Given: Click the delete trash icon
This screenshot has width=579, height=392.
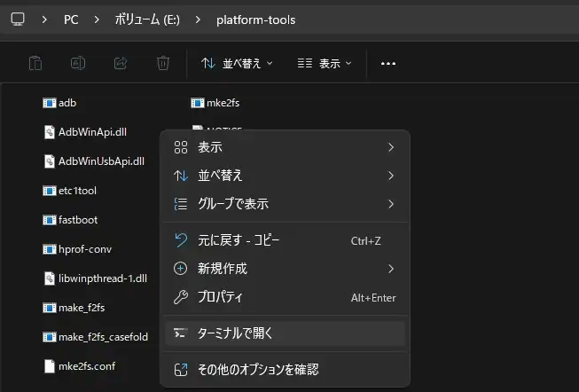Looking at the screenshot, I should tap(163, 63).
